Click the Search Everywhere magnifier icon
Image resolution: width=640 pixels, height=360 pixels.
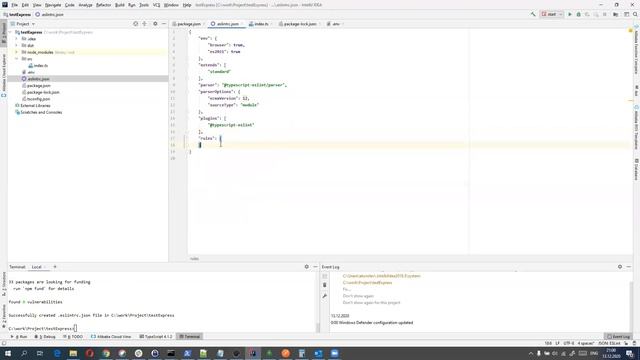[x=635, y=14]
